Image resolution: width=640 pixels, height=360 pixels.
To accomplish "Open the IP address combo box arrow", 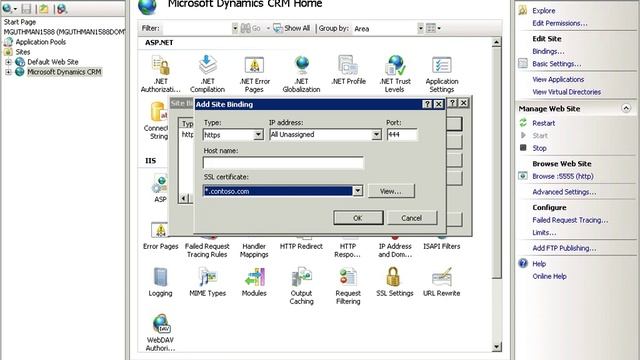I will 376,135.
